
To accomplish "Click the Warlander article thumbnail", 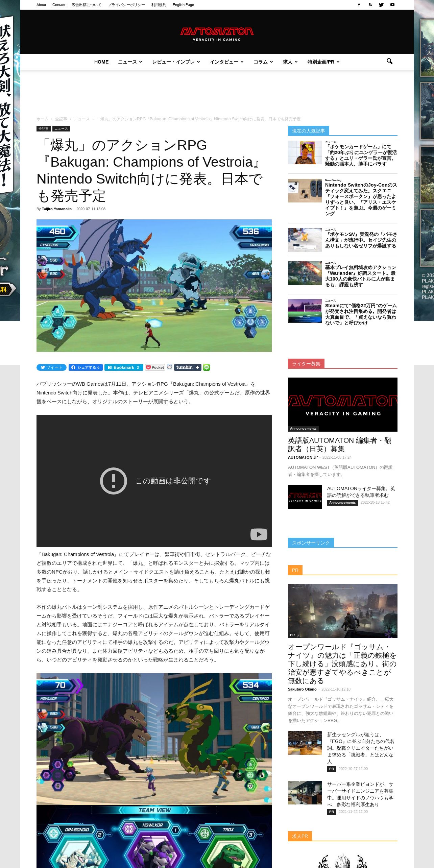I will click(305, 273).
